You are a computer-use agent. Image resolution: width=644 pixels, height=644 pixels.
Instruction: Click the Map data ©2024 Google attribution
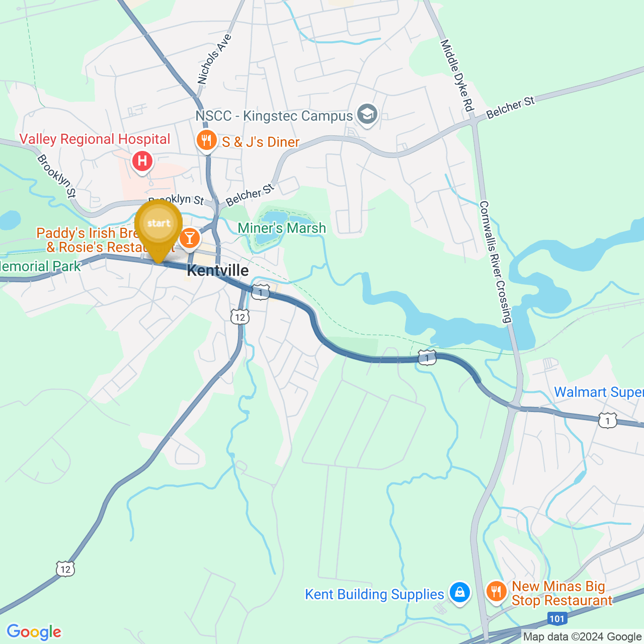[582, 637]
